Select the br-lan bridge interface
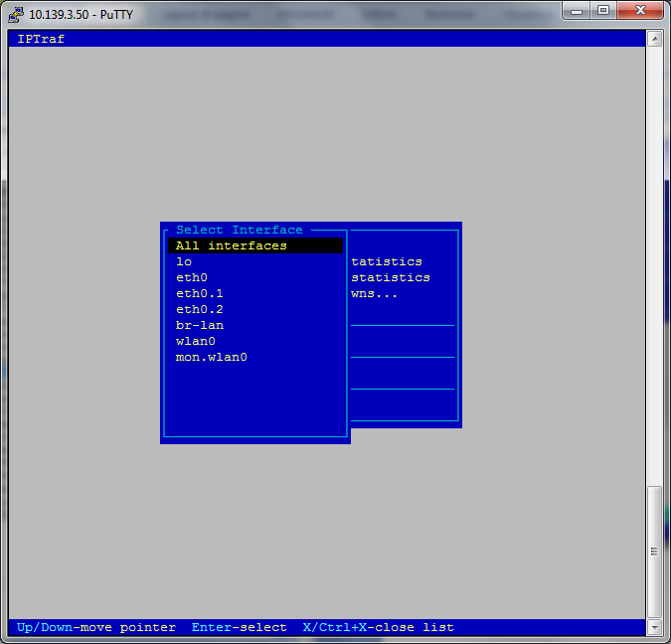The image size is (671, 644). click(x=200, y=325)
